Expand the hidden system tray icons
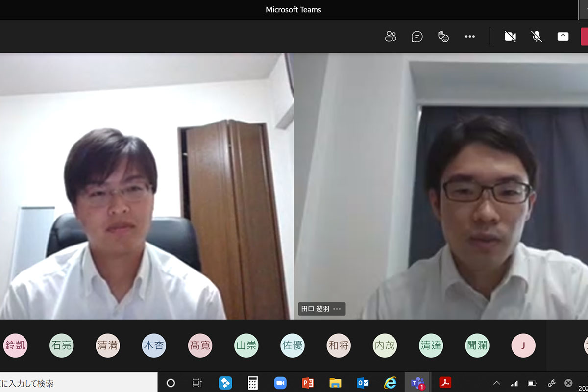This screenshot has height=392, width=588. point(496,383)
